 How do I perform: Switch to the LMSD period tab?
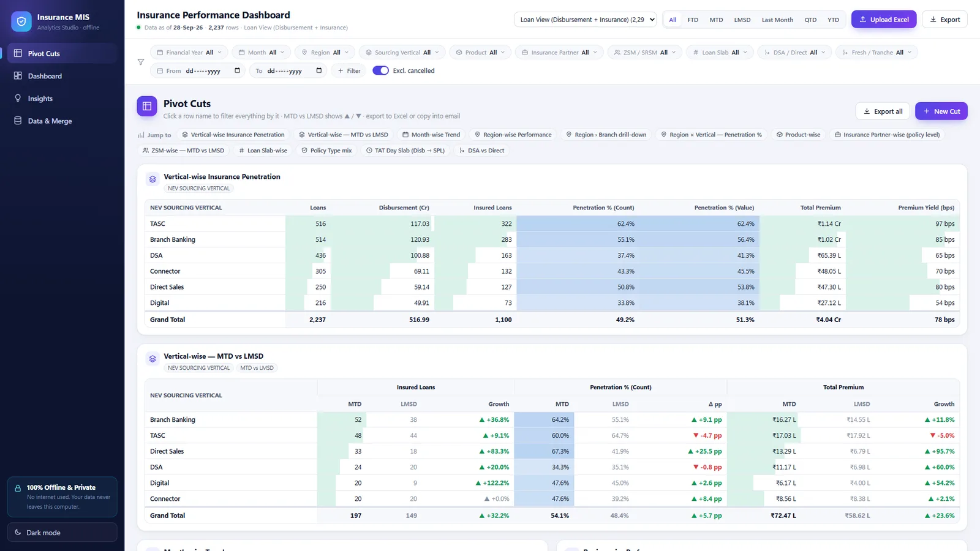(x=742, y=20)
